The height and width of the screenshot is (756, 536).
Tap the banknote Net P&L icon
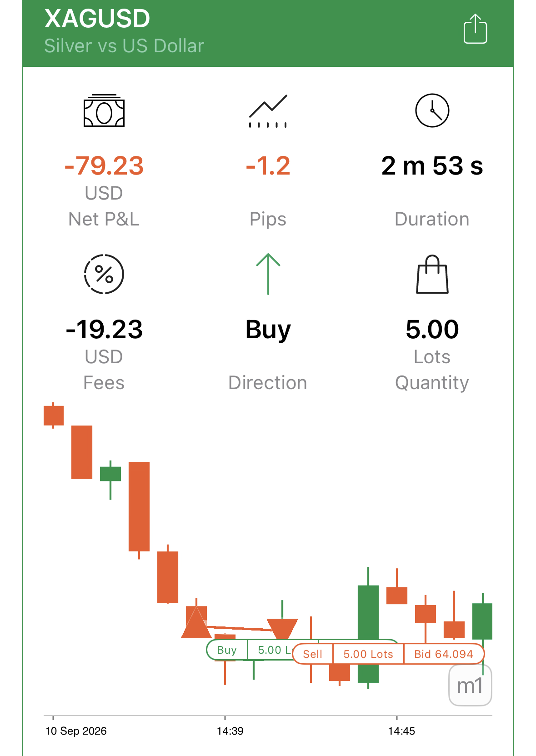[x=104, y=110]
